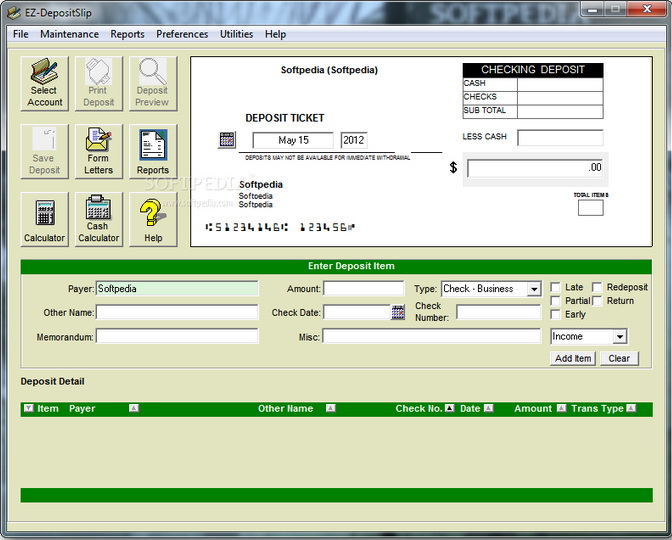The width and height of the screenshot is (672, 540).
Task: Focus the Check Date field
Action: pos(357,312)
